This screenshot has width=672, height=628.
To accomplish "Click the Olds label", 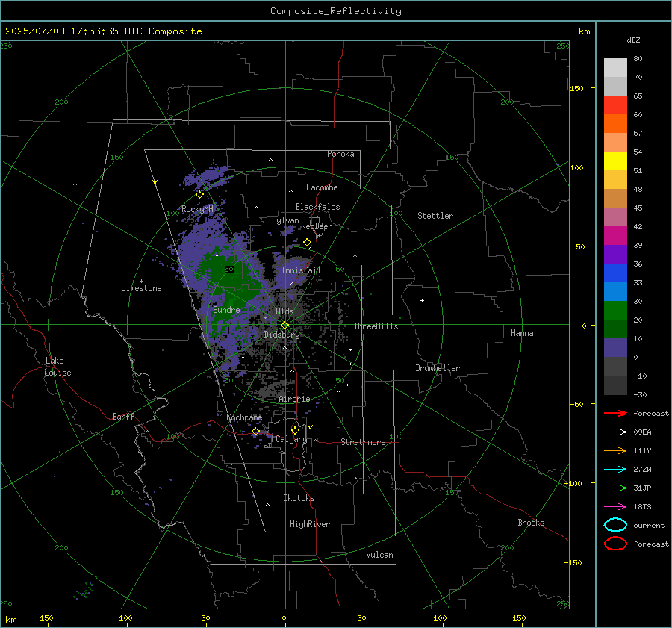I will tap(284, 311).
